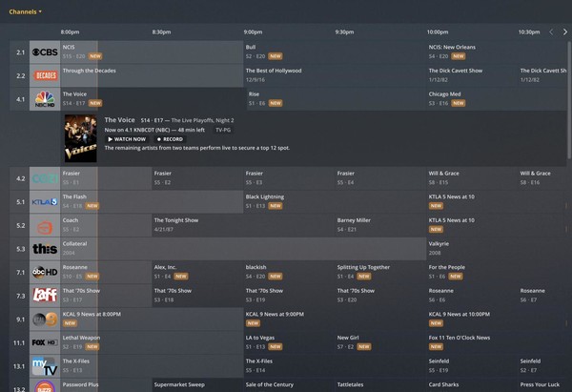Click Watch Now for The Voice
The width and height of the screenshot is (572, 392).
(127, 139)
